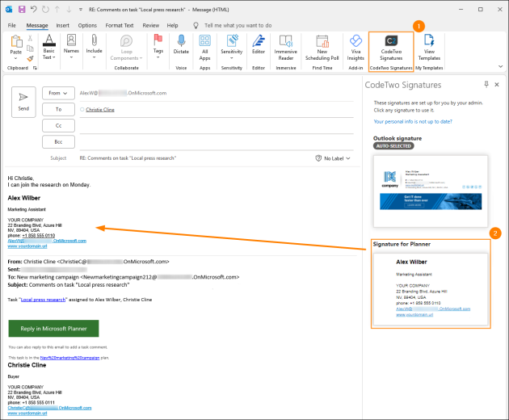
Task: Open Viva Insights add-in
Action: 355,48
